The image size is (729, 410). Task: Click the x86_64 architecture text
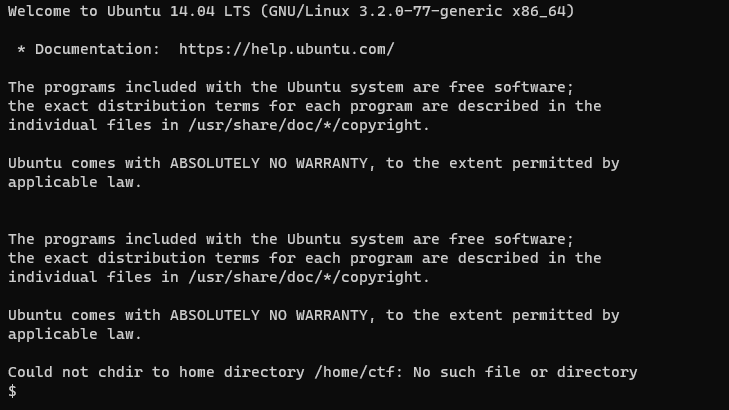point(539,11)
